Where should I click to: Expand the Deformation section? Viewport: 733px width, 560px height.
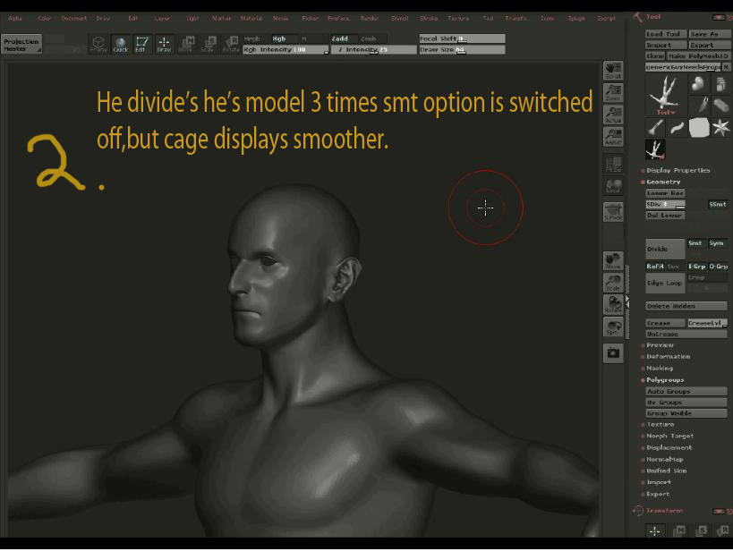click(669, 356)
